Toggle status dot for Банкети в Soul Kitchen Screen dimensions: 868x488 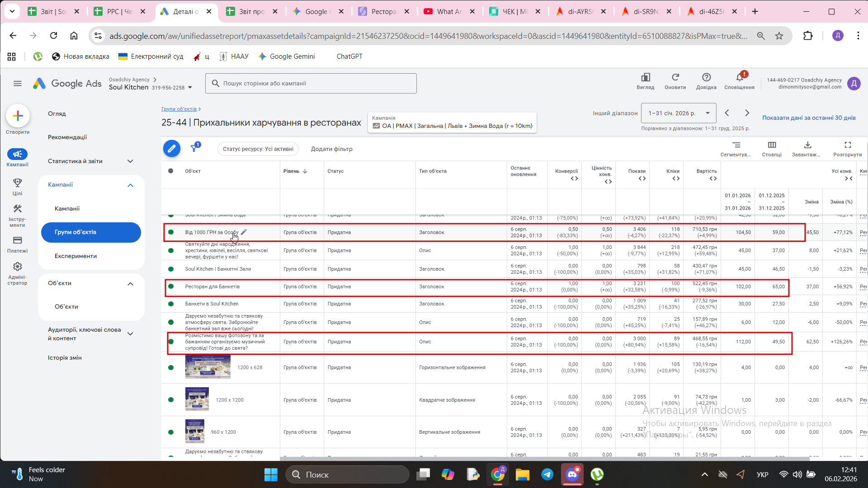[x=171, y=304]
